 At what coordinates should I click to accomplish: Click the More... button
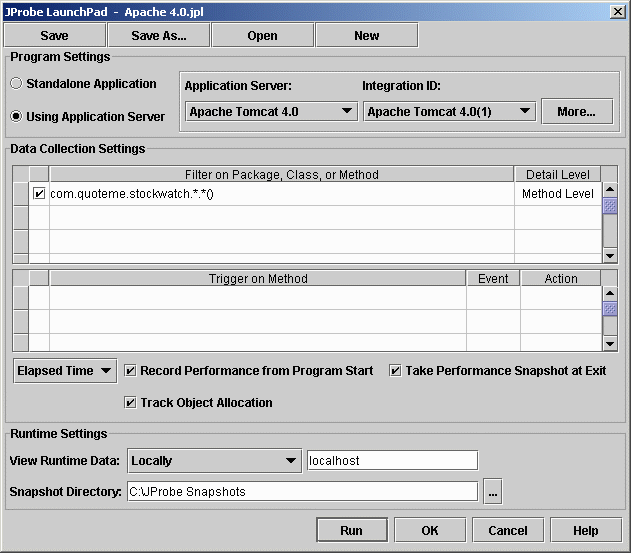coord(576,111)
